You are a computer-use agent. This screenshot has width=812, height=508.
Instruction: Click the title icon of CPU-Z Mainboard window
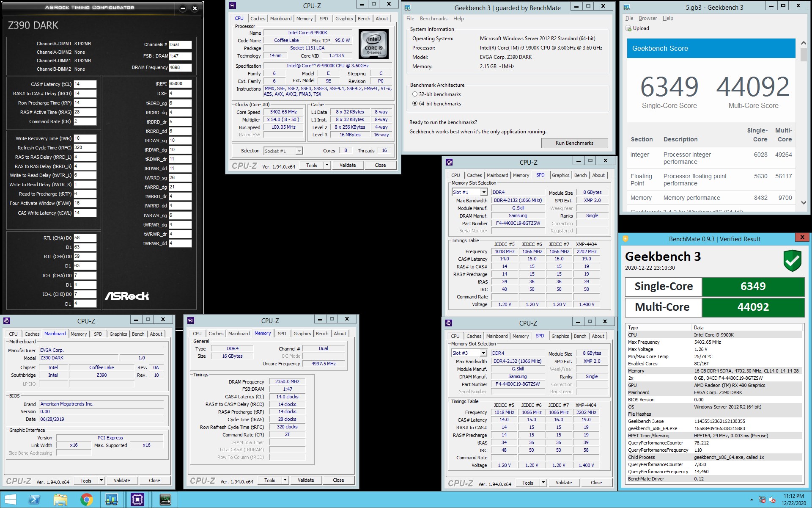point(7,321)
